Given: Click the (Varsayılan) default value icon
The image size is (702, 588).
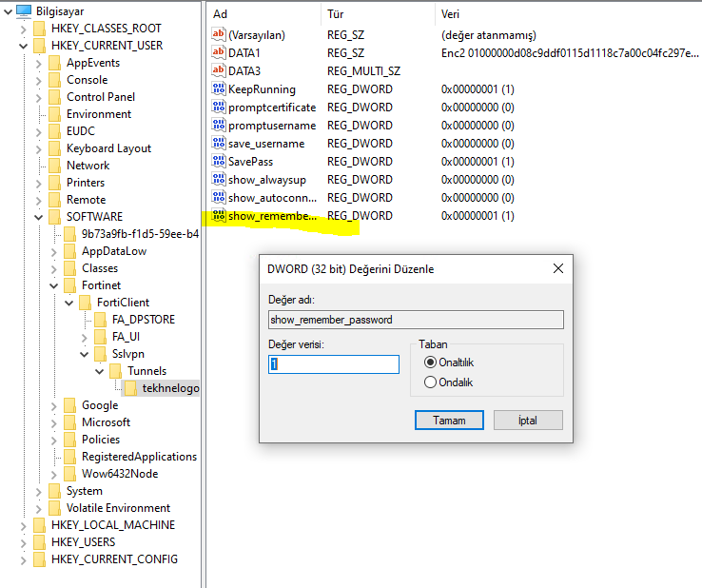Looking at the screenshot, I should (219, 35).
